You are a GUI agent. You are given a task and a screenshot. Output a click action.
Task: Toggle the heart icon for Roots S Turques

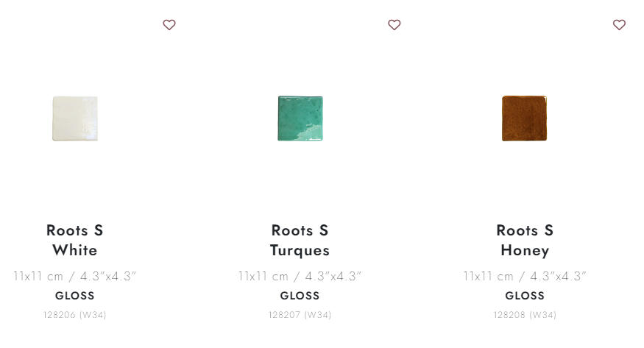394,24
